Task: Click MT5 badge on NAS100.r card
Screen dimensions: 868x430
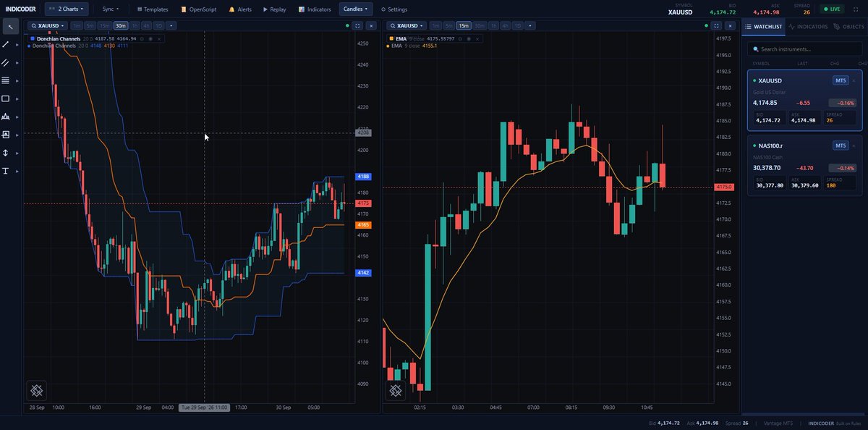Action: tap(841, 146)
